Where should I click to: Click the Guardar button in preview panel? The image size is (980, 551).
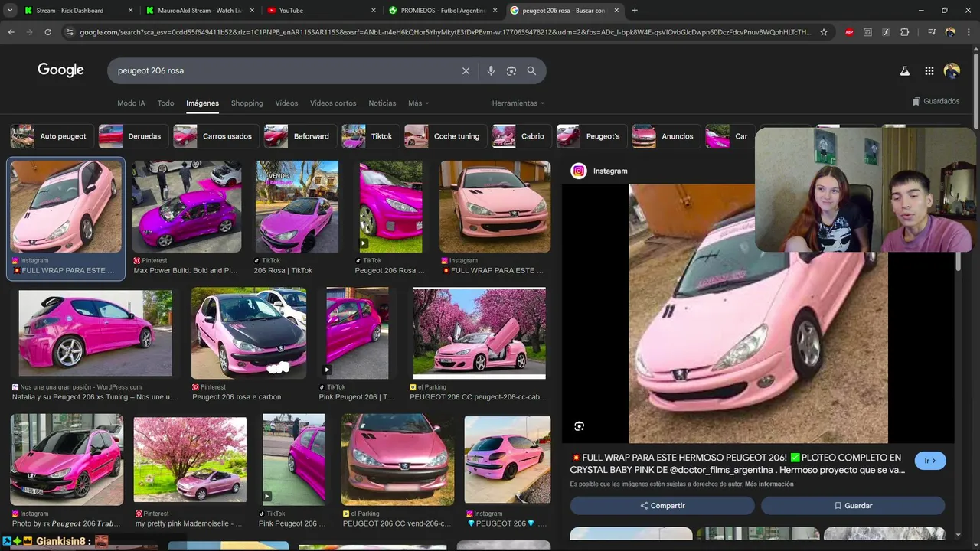[853, 506]
